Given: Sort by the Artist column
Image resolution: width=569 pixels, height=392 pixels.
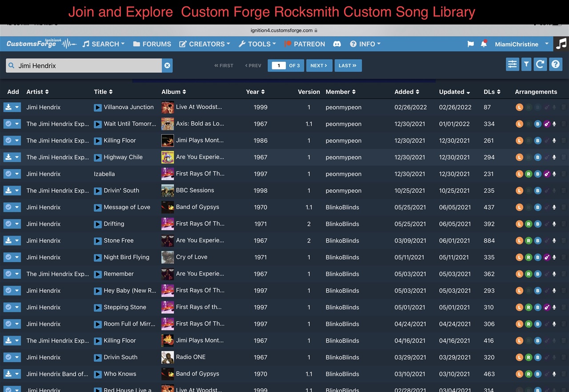Looking at the screenshot, I should (37, 92).
